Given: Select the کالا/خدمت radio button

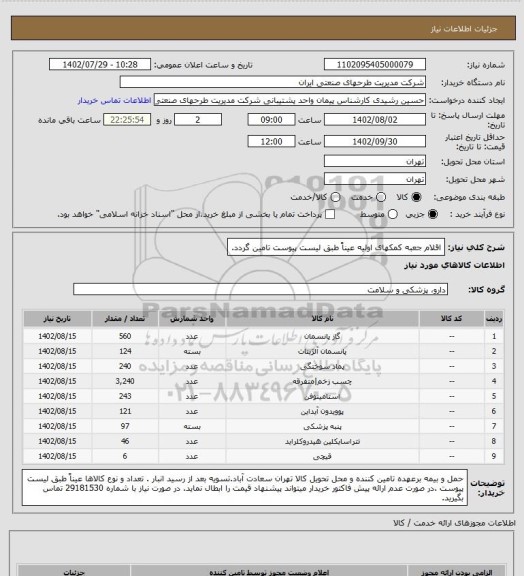Looking at the screenshot, I should [335, 197].
